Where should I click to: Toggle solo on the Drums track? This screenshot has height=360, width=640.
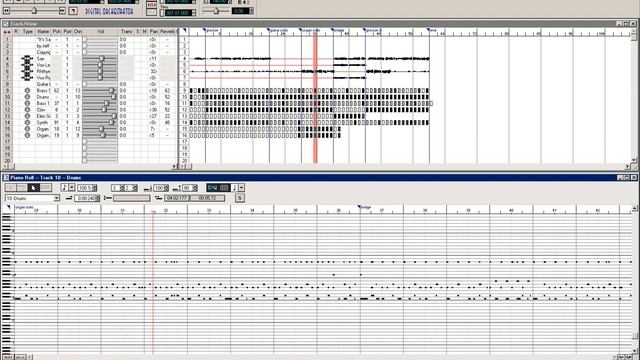pos(138,97)
